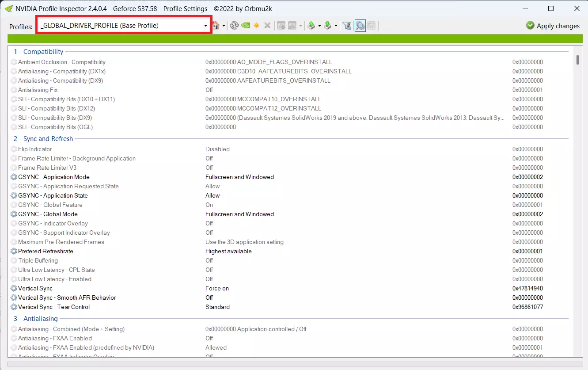Click the export icon with the green up arrow
The height and width of the screenshot is (370, 588).
311,26
